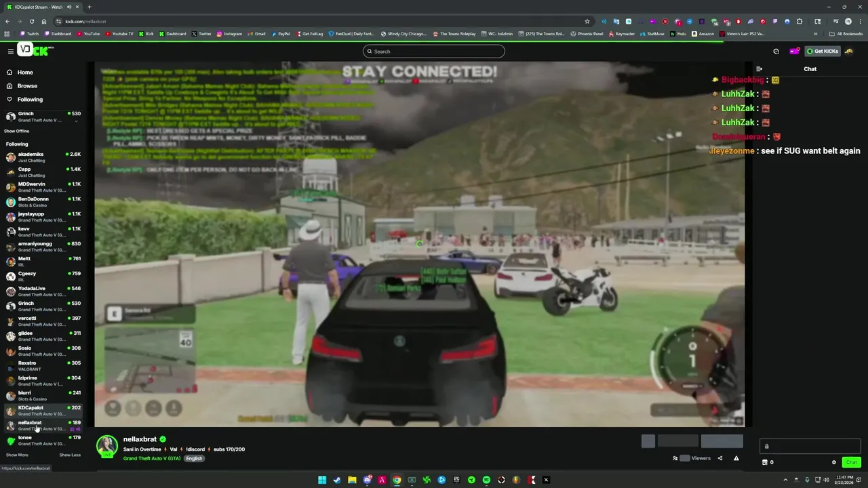Go to Home in the sidebar
868x488 pixels.
[25, 73]
